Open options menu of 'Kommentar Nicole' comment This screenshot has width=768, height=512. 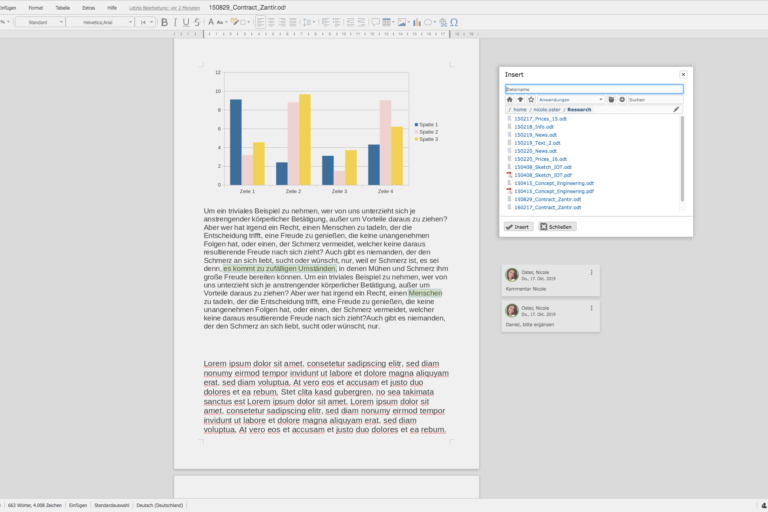[591, 272]
